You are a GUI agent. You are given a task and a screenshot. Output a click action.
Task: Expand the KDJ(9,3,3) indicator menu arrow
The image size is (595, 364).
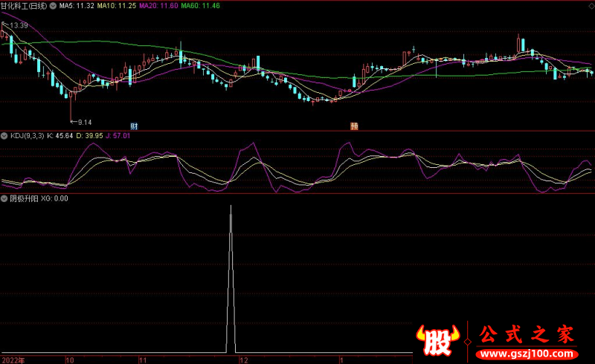coord(4,136)
